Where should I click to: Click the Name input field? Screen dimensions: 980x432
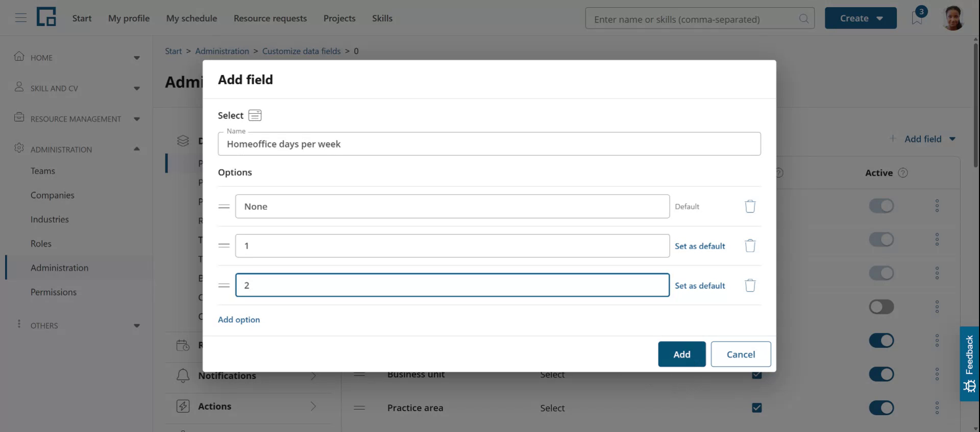tap(489, 144)
